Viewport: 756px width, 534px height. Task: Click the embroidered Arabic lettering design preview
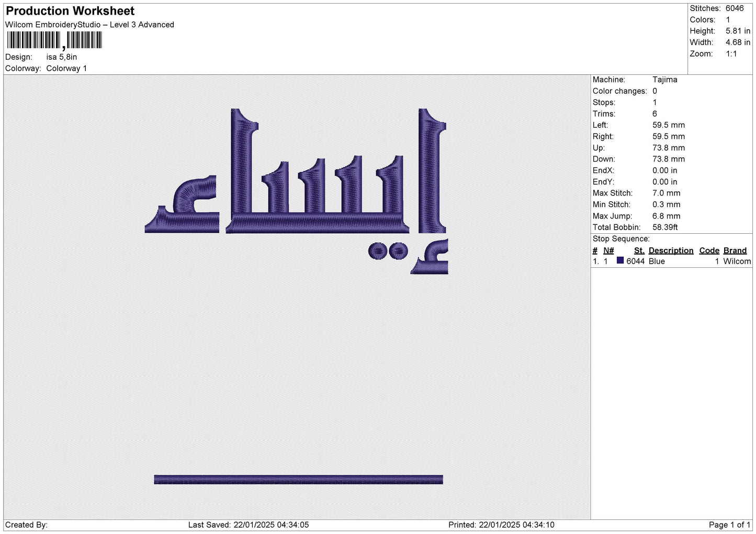click(297, 191)
